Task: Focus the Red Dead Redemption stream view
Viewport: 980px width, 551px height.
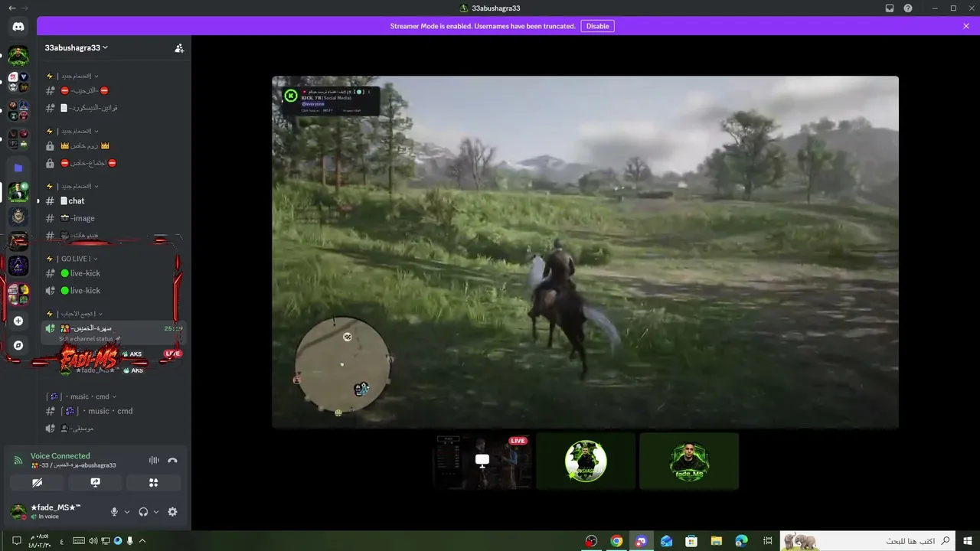Action: point(586,252)
